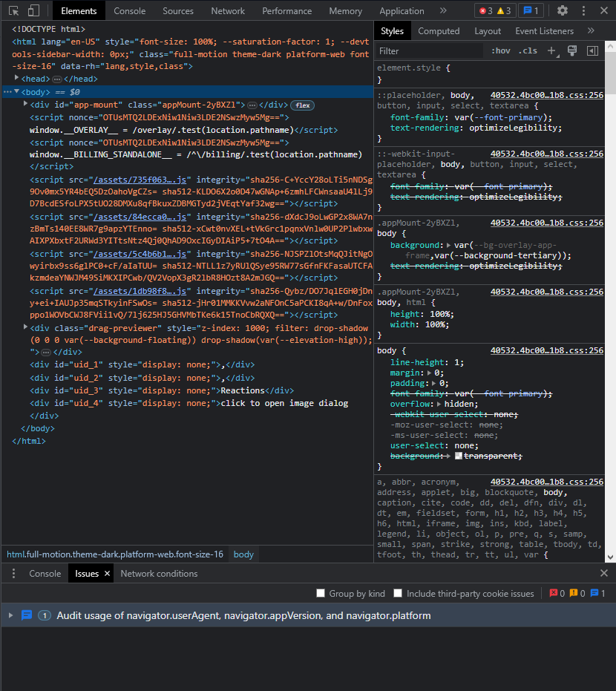Switch to the Network panel tab

tap(227, 10)
